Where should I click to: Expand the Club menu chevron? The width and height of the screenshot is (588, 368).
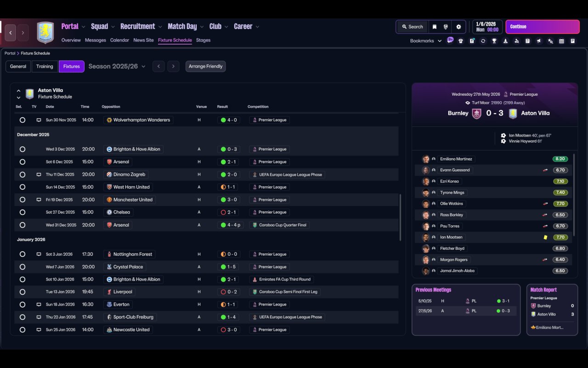tap(226, 27)
